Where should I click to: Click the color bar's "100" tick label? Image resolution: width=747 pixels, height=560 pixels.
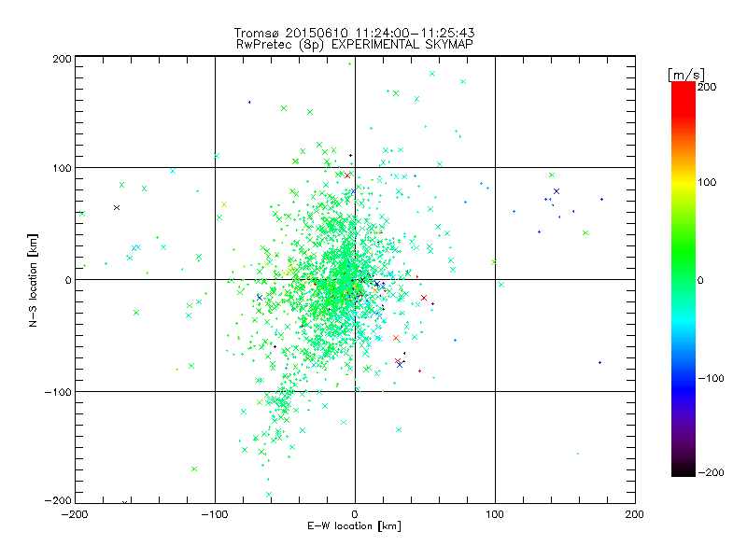(707, 182)
